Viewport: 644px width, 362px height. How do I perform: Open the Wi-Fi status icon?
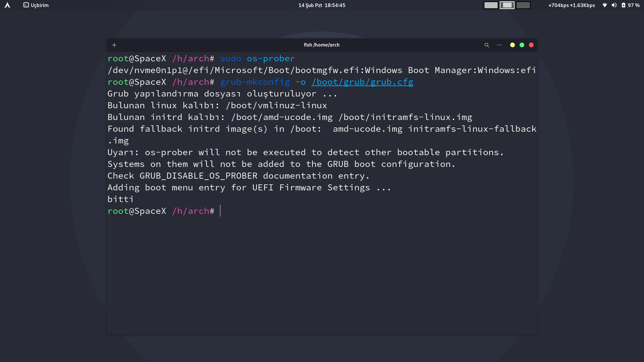(604, 5)
